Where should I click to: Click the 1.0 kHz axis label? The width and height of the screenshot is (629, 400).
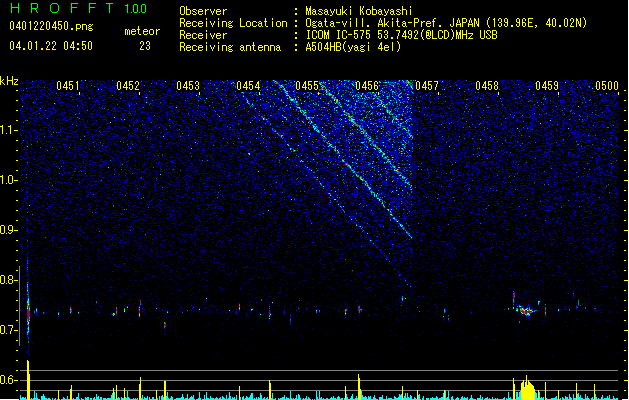9,180
